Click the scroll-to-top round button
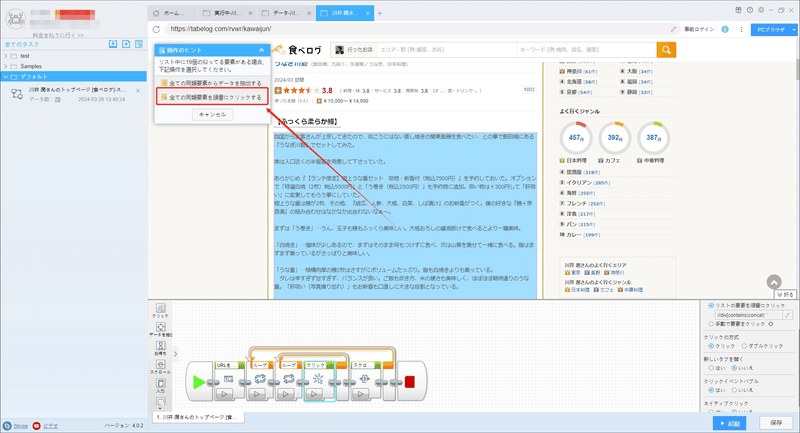Viewport: 800px width, 433px height. (x=774, y=282)
